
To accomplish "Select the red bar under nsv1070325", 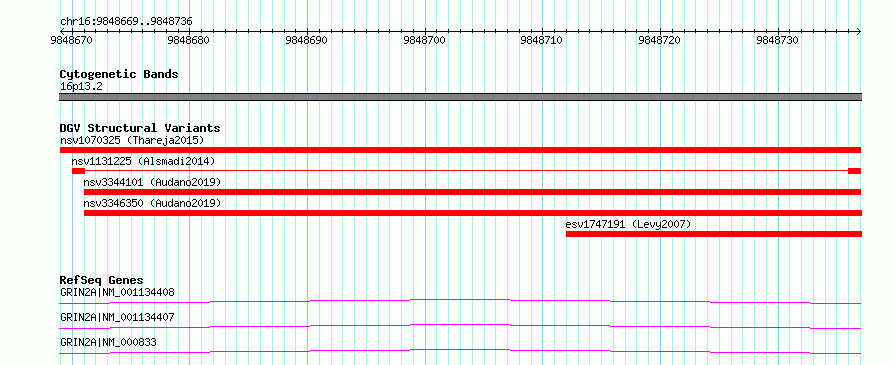I will pyautogui.click(x=460, y=150).
